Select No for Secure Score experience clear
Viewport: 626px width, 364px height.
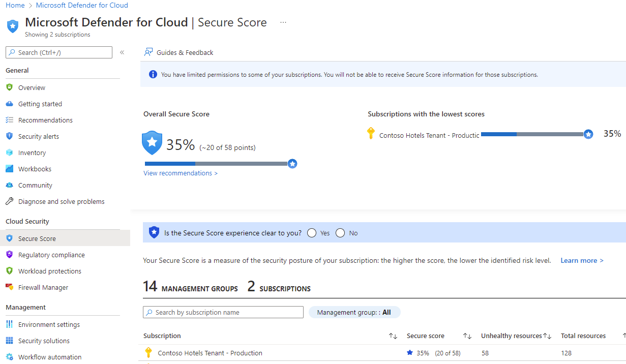pyautogui.click(x=340, y=233)
